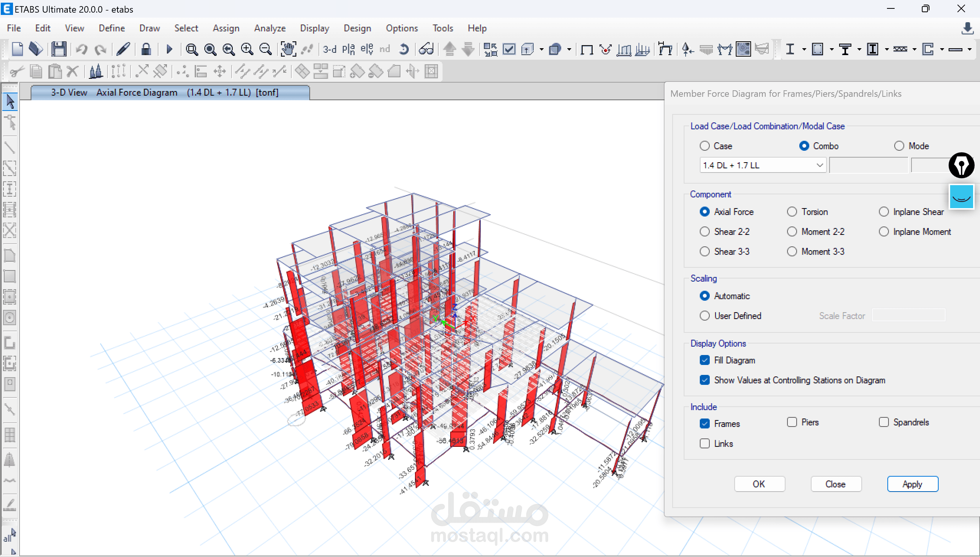Click the Rubber Band Zoom icon

[191, 49]
